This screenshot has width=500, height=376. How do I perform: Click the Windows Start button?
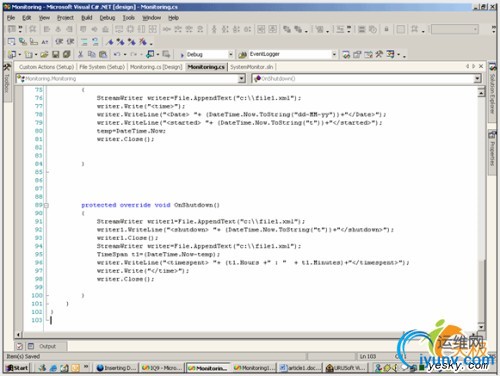coord(17,368)
